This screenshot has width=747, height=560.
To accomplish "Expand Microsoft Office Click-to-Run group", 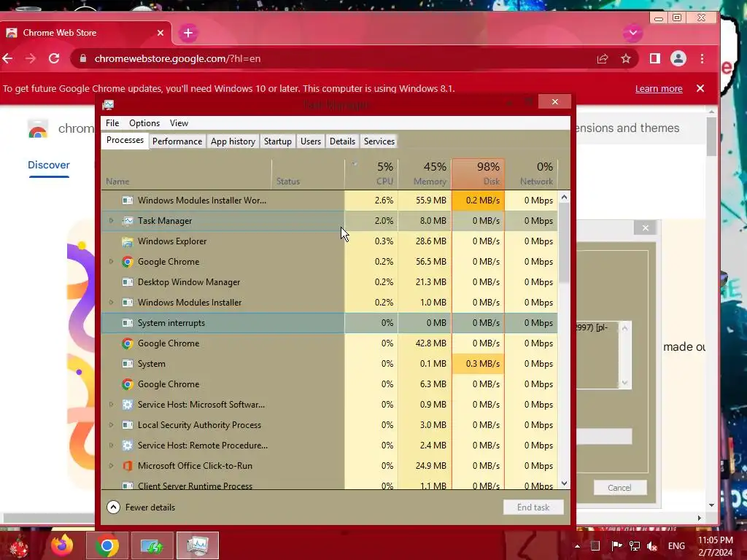I will click(111, 466).
